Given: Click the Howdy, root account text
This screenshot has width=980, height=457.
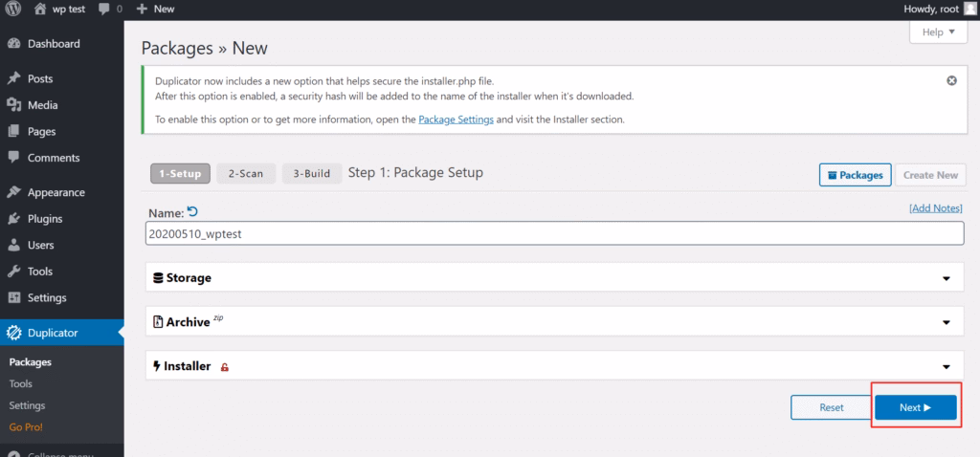Looking at the screenshot, I should pos(931,9).
